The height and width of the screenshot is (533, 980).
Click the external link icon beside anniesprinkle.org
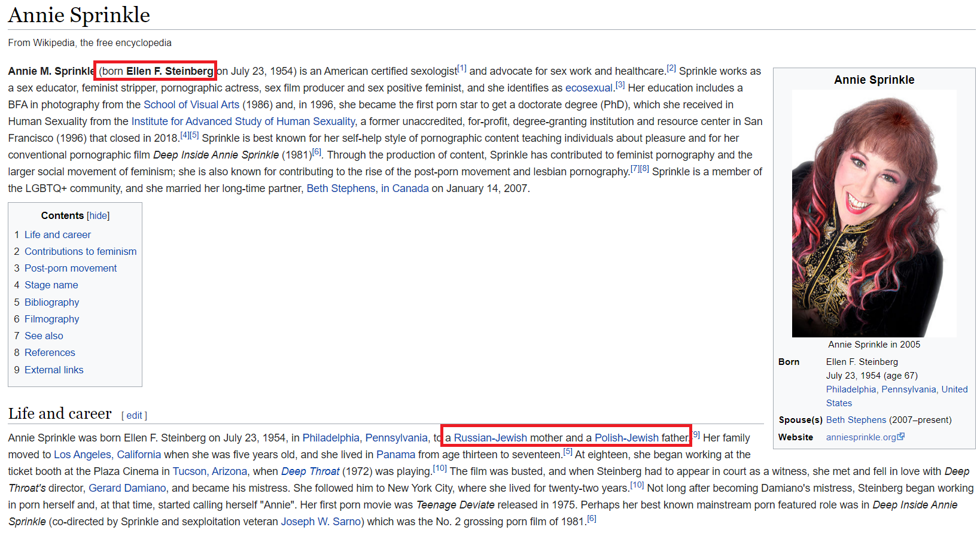[901, 437]
